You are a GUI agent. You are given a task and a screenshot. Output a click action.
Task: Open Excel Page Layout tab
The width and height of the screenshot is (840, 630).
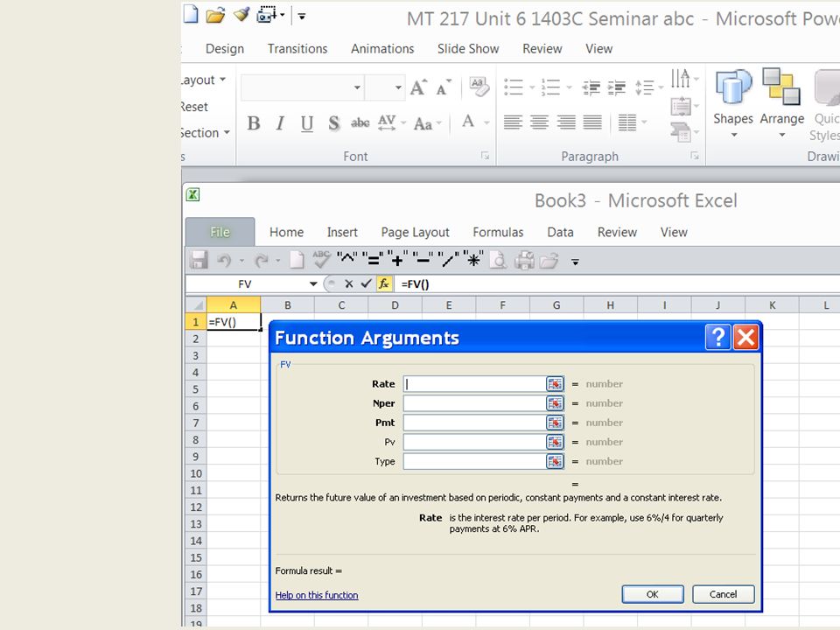coord(415,233)
